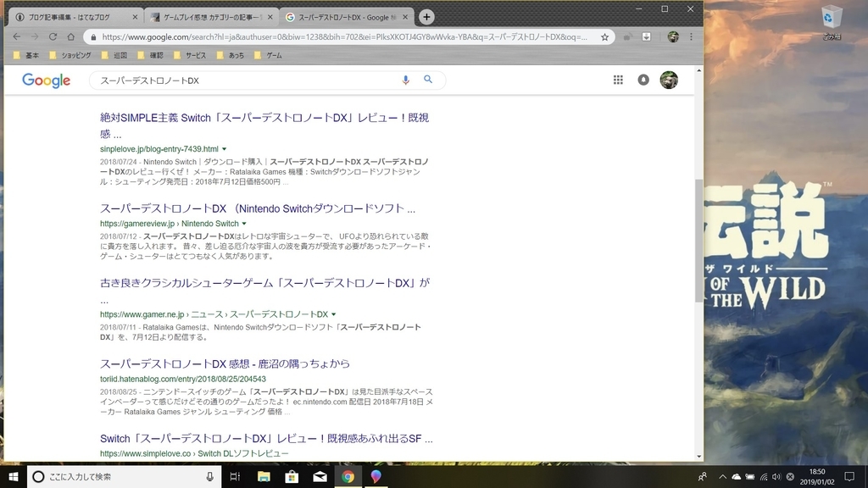The width and height of the screenshot is (868, 488).
Task: Go to the Google logo homepage
Action: coord(47,80)
